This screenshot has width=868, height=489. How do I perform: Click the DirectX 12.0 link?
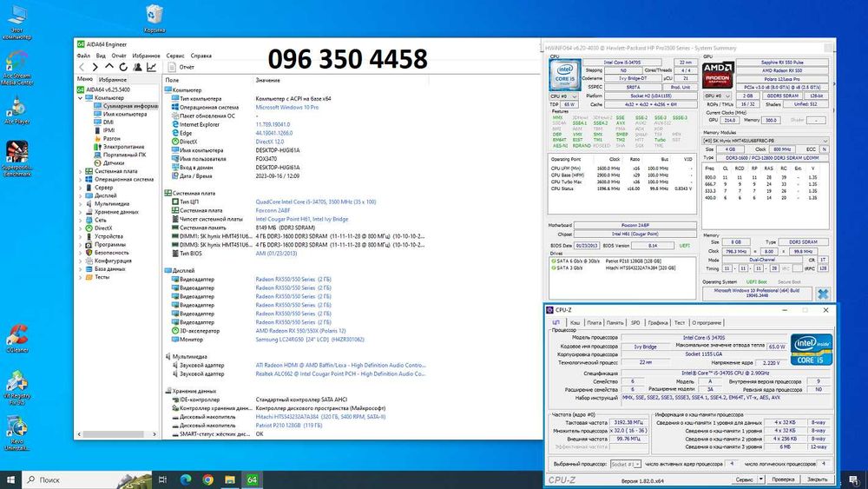[x=270, y=142]
